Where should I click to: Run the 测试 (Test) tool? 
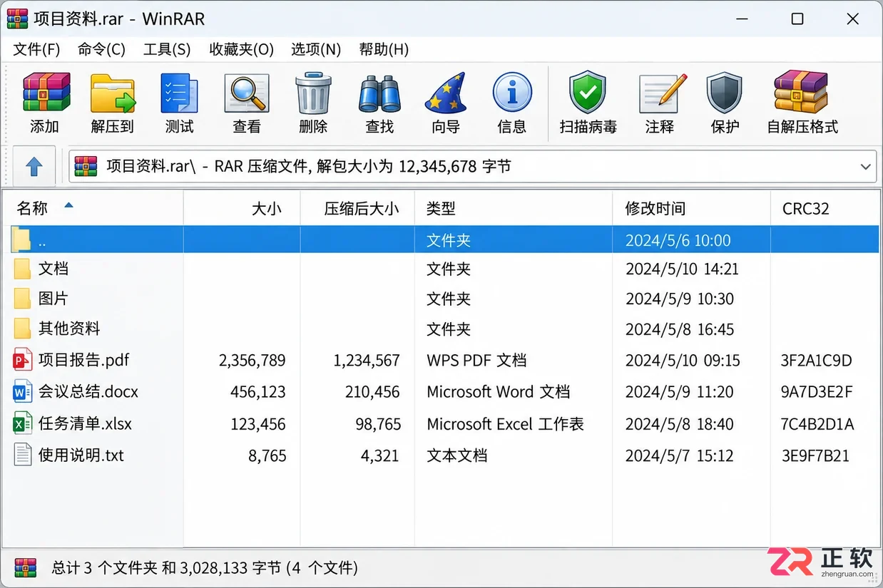pos(179,93)
